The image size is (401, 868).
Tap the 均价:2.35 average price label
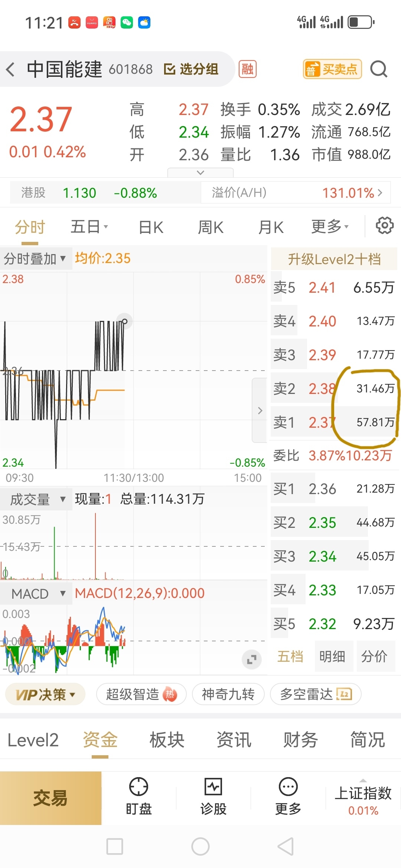103,258
